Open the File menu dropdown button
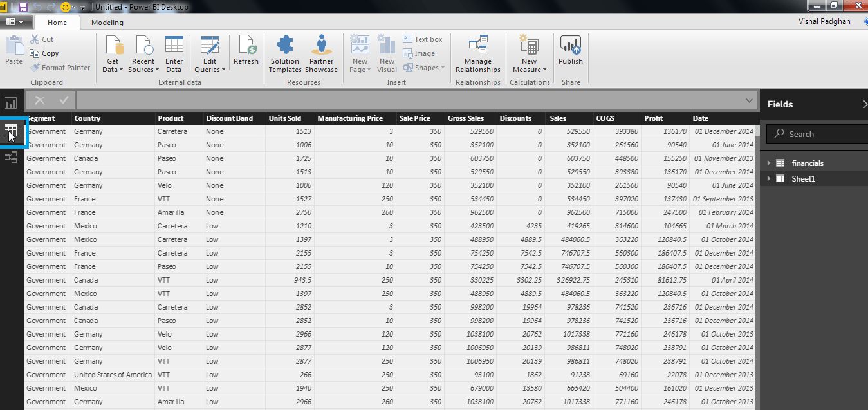This screenshot has width=868, height=410. [x=14, y=22]
